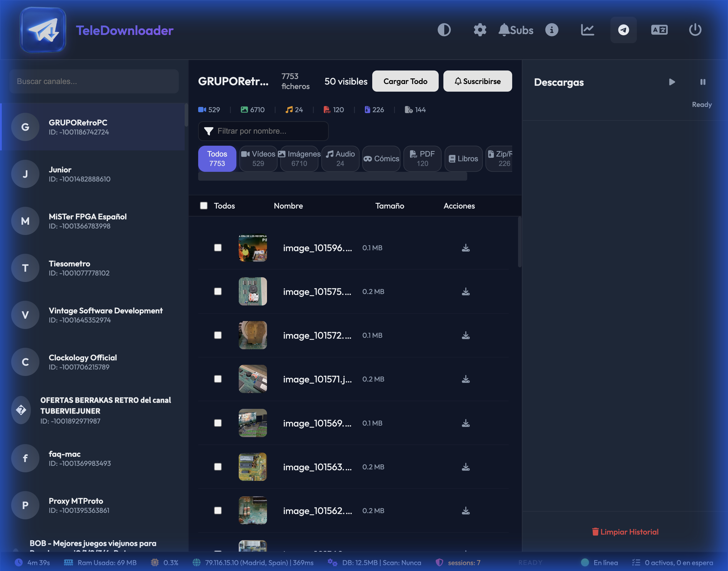Click the power logout icon

click(x=695, y=30)
